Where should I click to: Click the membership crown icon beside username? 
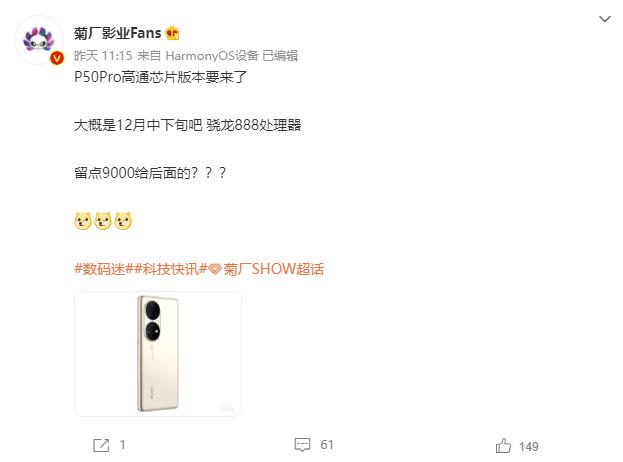coord(172,33)
